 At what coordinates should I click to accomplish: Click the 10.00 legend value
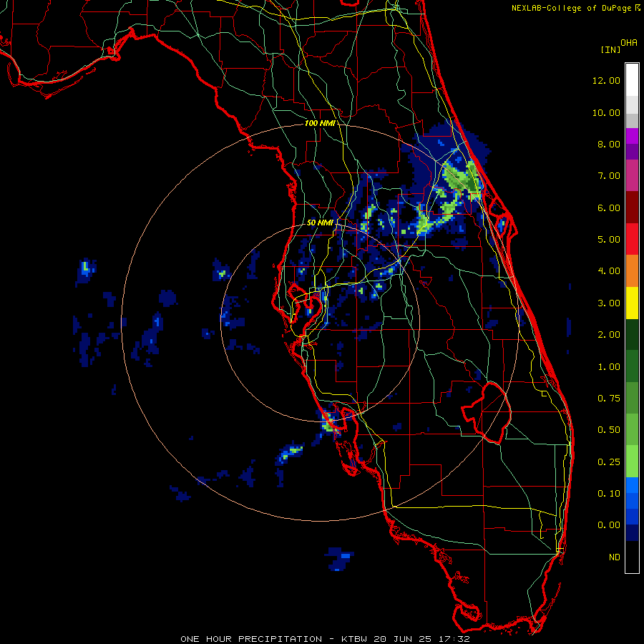[x=606, y=112]
